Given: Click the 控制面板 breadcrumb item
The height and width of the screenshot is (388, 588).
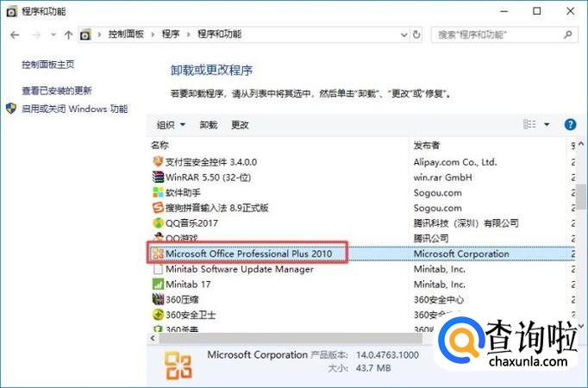Looking at the screenshot, I should (x=128, y=34).
